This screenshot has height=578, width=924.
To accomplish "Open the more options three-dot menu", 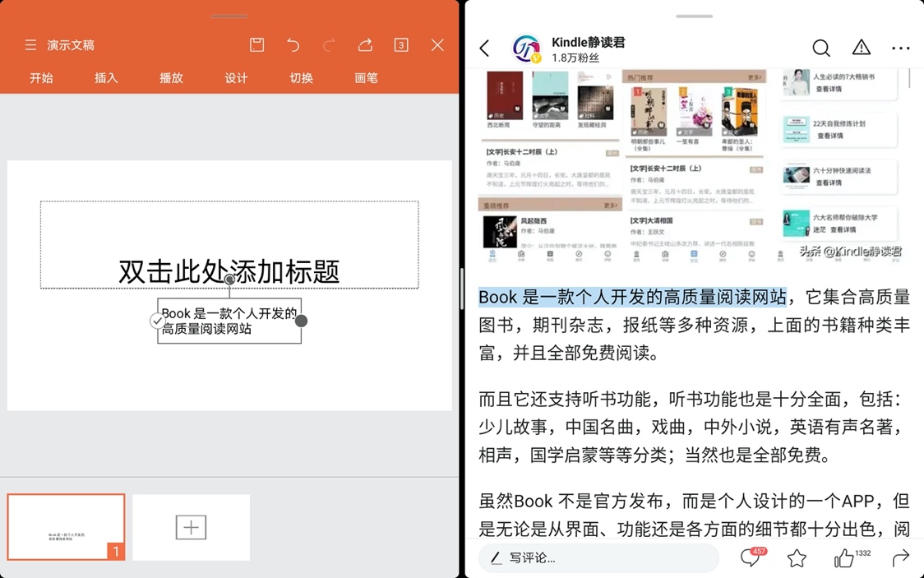I will pyautogui.click(x=901, y=49).
